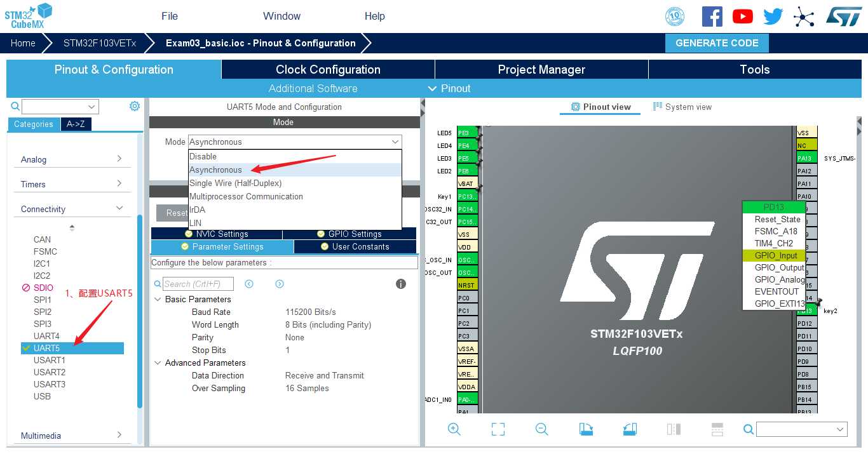Open the categories search dropdown
The width and height of the screenshot is (868, 454).
click(x=92, y=107)
